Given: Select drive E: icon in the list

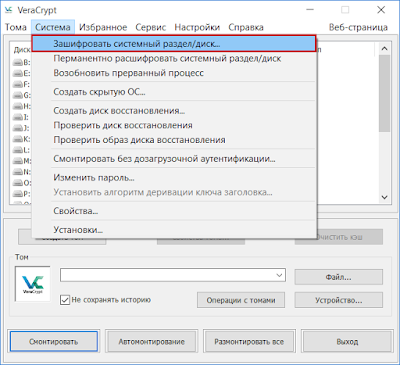Looking at the screenshot, I should point(18,73).
